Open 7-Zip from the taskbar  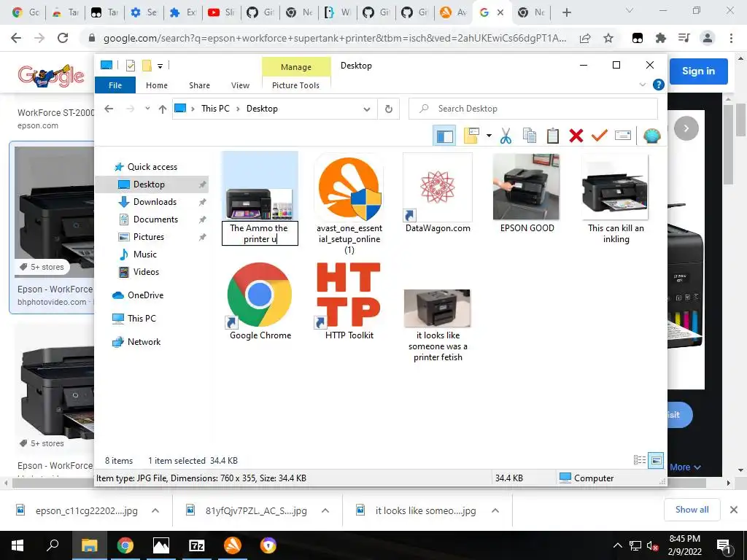tap(197, 545)
